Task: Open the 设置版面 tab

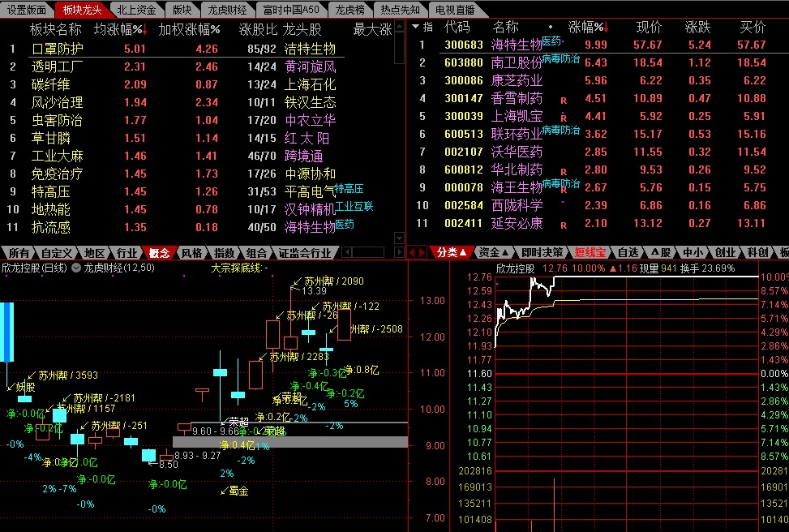Action: tap(26, 10)
